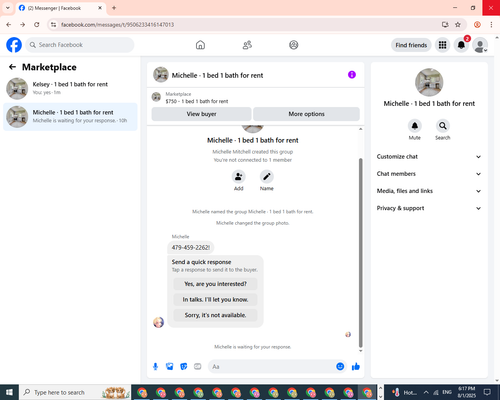Viewport: 500px width, 400px height.
Task: Open Chrome's three-dot menu
Action: [491, 25]
